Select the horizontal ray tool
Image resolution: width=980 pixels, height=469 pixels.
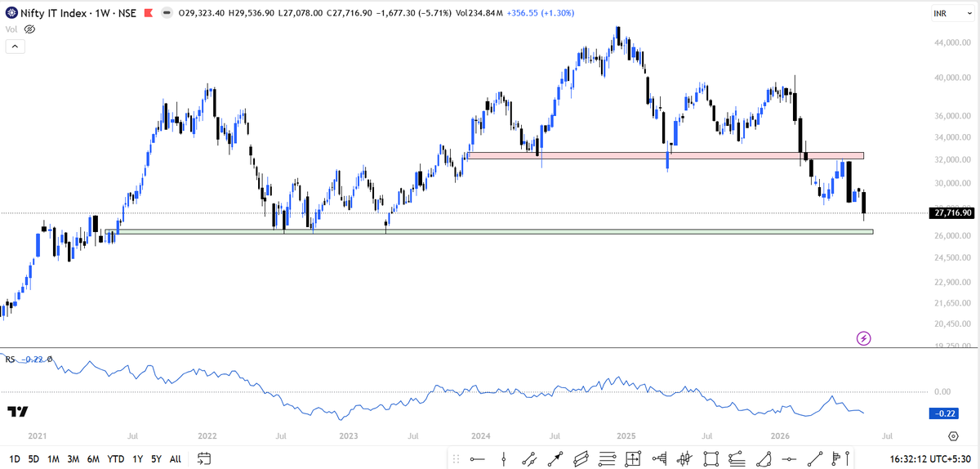478,459
